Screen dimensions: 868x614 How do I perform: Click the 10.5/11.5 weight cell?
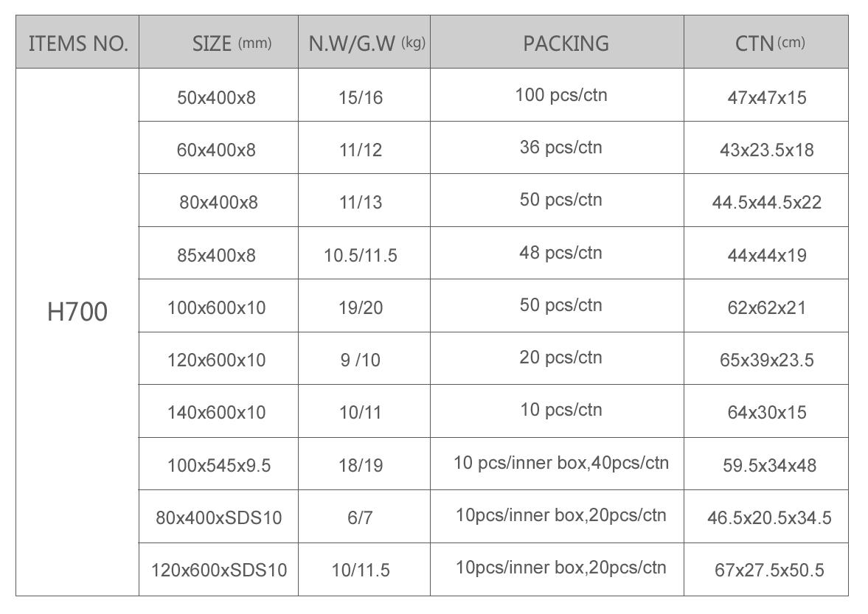(x=364, y=253)
